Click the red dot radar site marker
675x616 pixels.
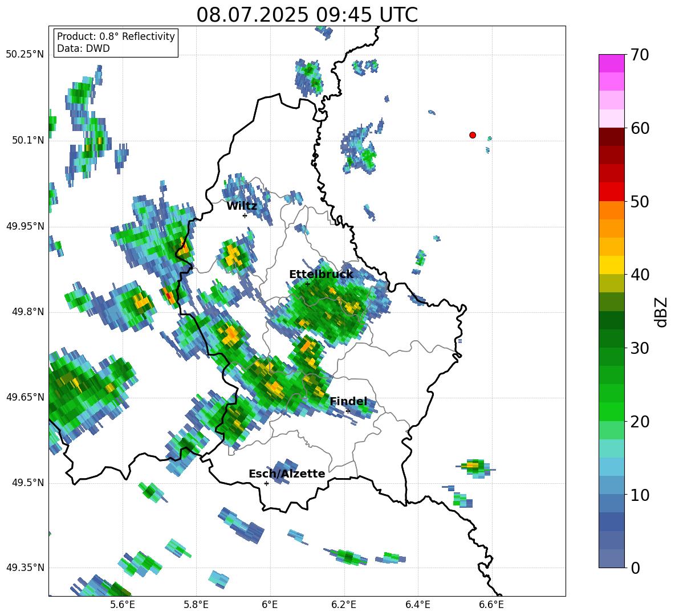pyautogui.click(x=472, y=135)
